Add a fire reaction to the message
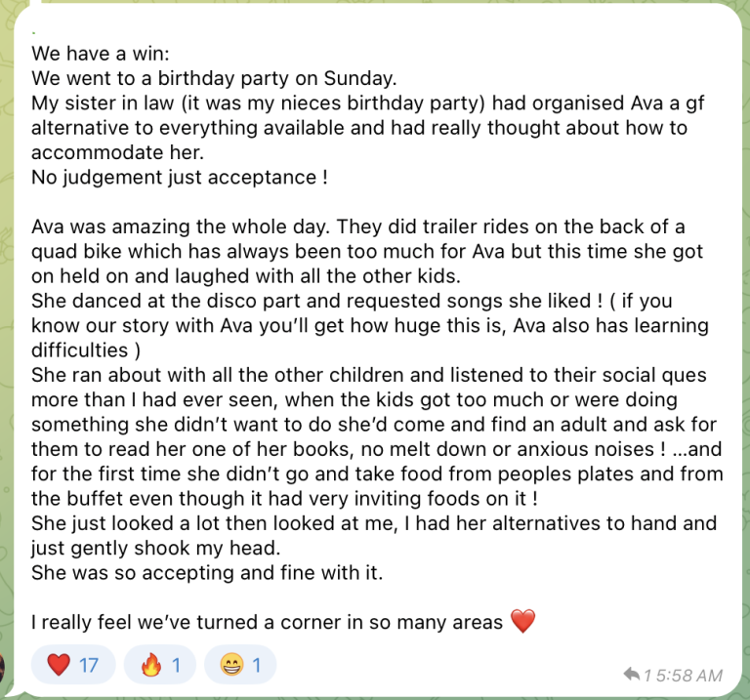Image resolution: width=750 pixels, height=700 pixels. click(160, 665)
